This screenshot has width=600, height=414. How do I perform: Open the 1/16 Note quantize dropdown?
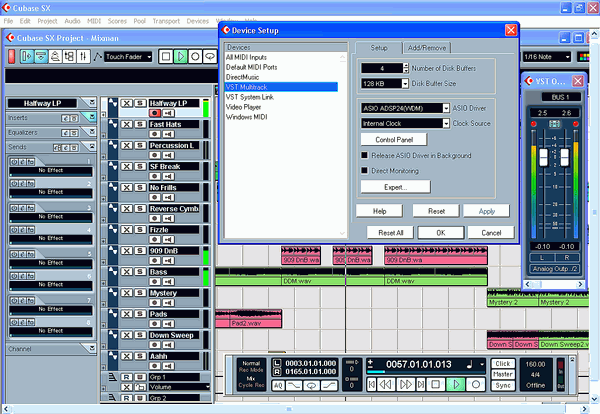click(x=547, y=57)
